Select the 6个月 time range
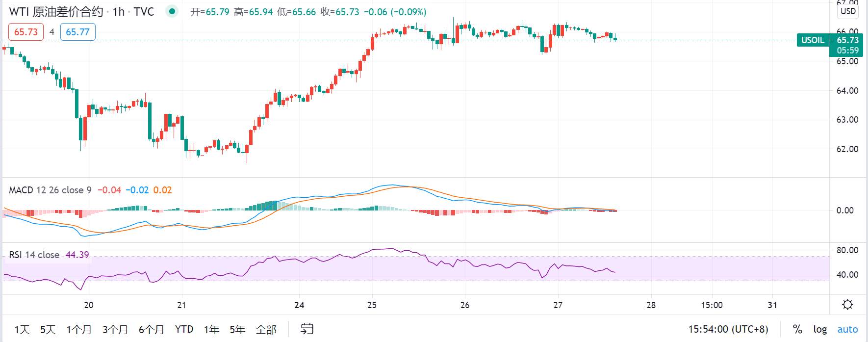868x342 pixels. [151, 329]
